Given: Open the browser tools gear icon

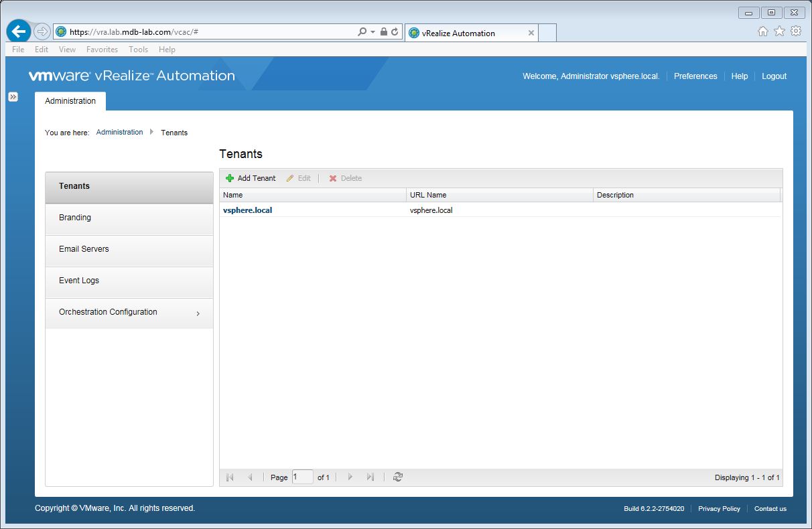Looking at the screenshot, I should pos(796,31).
